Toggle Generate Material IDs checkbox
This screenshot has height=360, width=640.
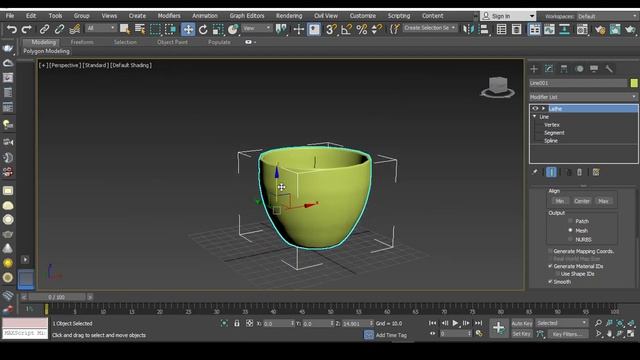pos(550,266)
